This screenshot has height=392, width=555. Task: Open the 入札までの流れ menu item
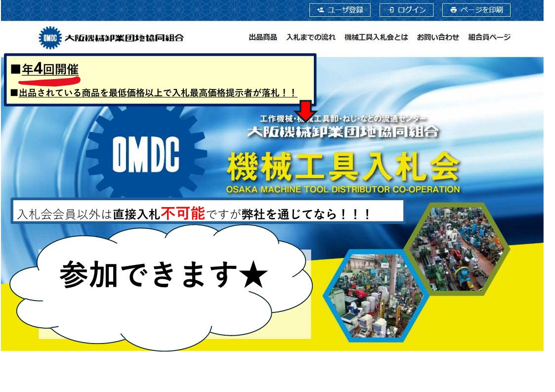point(311,37)
